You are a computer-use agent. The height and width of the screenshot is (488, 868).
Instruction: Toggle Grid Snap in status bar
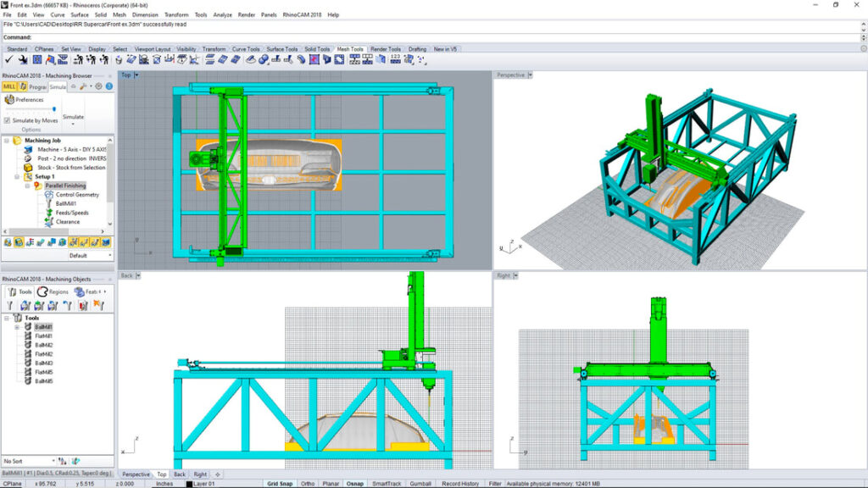click(x=280, y=484)
